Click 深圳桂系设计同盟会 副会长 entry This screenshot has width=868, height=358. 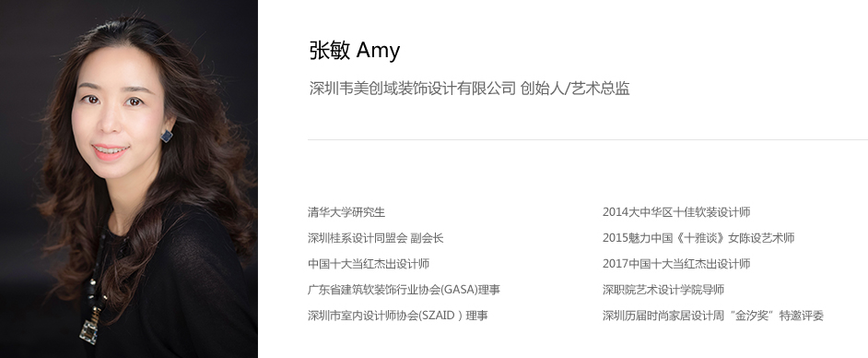(x=376, y=238)
